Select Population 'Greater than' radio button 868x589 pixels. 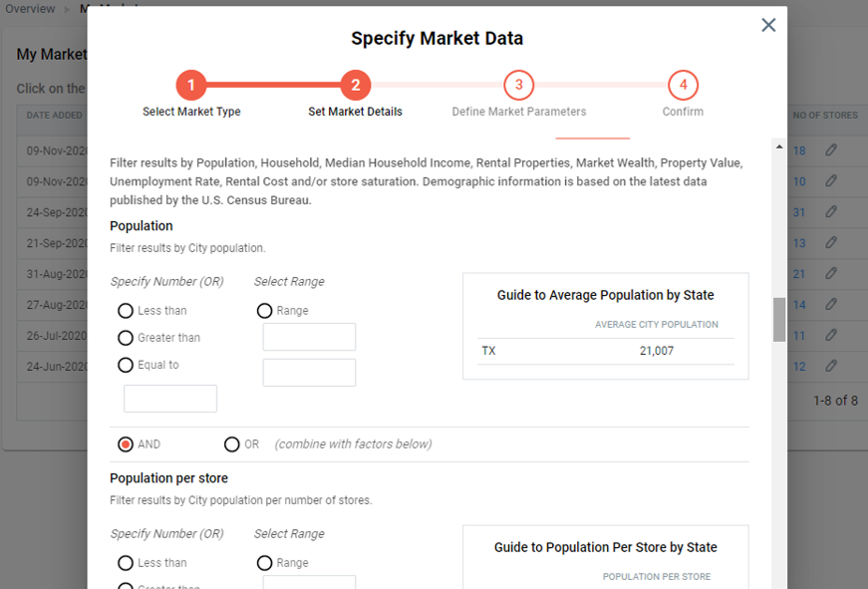click(x=126, y=338)
